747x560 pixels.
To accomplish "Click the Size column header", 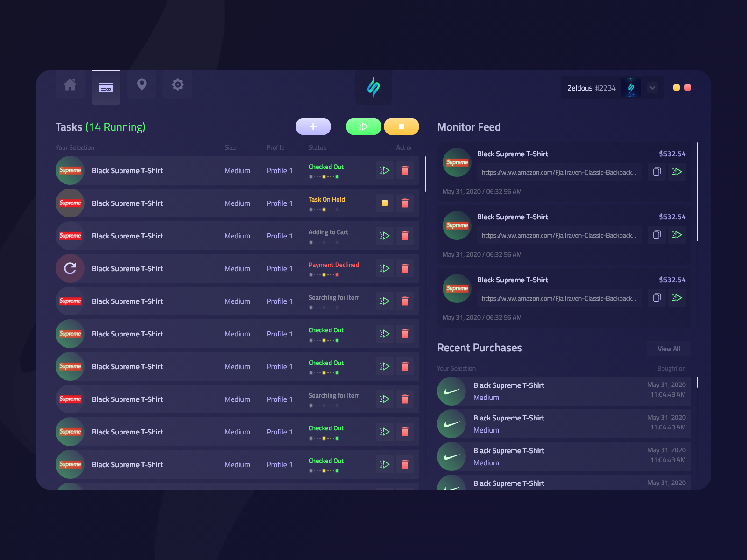I will coord(230,147).
